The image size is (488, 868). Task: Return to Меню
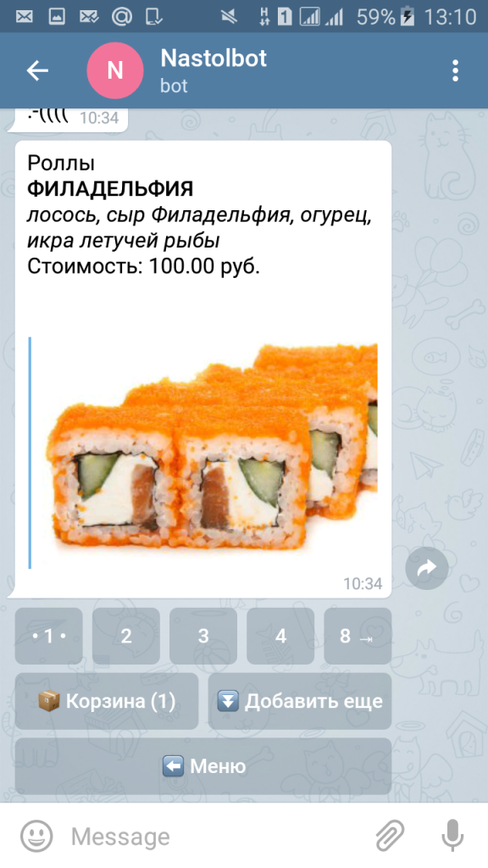point(203,766)
